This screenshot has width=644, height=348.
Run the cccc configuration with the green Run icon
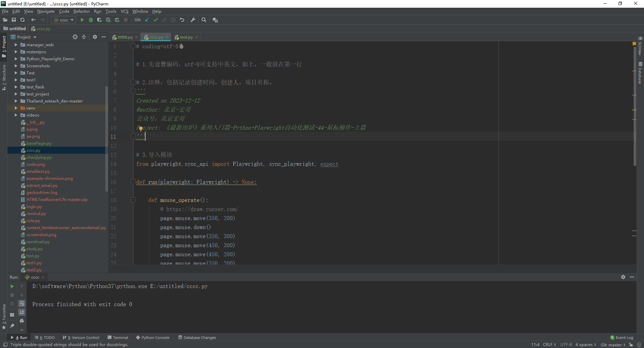tap(82, 20)
